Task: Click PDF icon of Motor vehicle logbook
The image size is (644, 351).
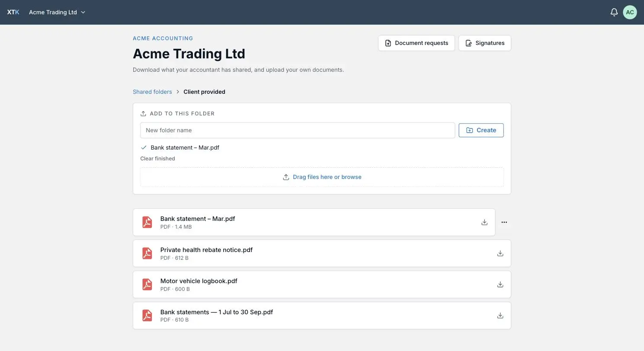Action: point(147,284)
